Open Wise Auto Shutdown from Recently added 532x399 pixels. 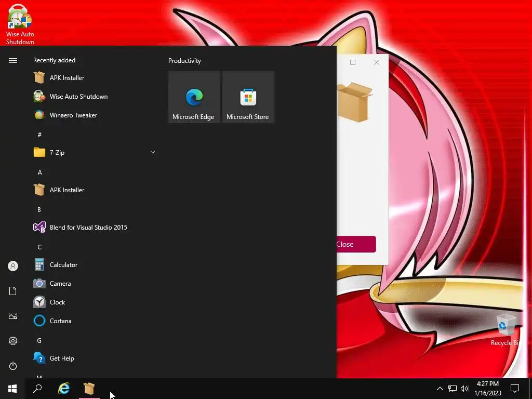coord(95,96)
